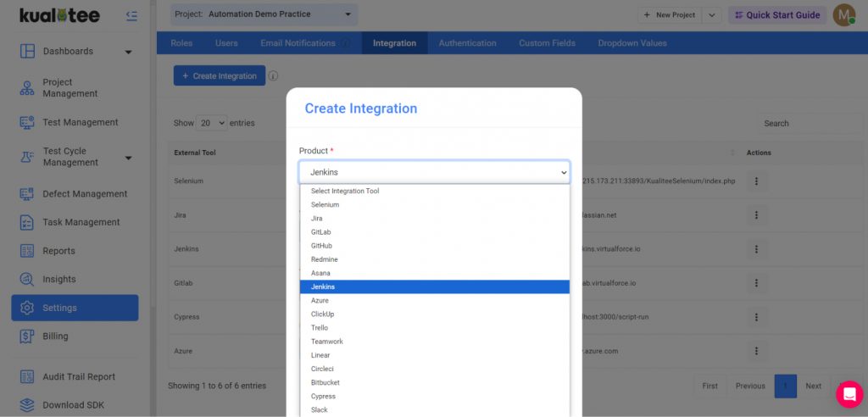
Task: Select highlighted Jenkins option in list
Action: (x=435, y=286)
